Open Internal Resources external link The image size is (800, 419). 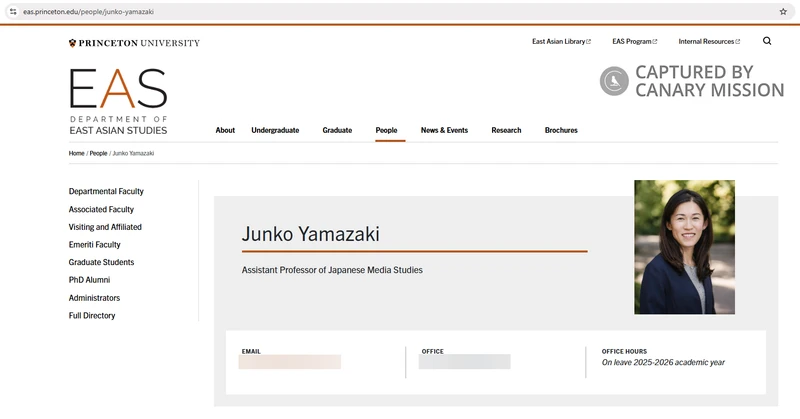pos(709,41)
